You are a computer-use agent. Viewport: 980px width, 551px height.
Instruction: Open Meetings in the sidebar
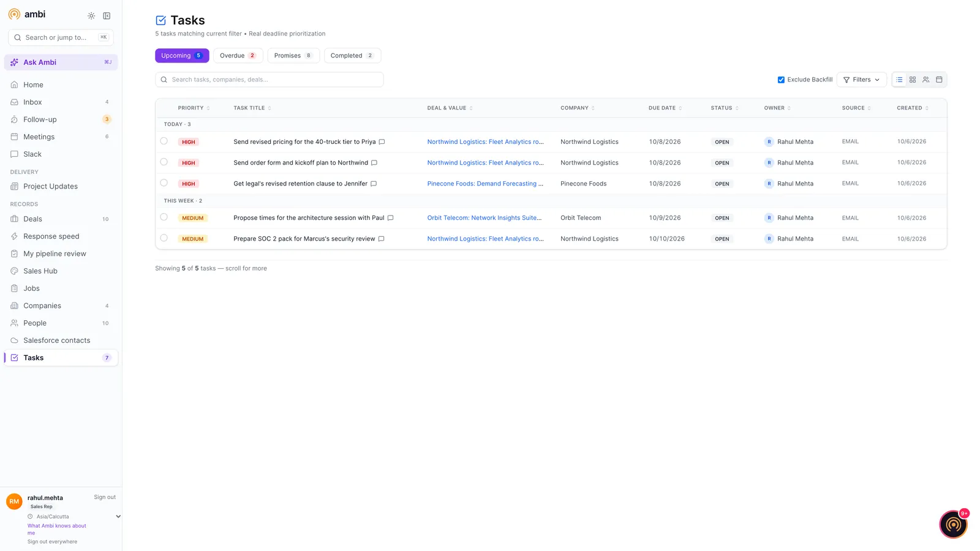pos(61,137)
